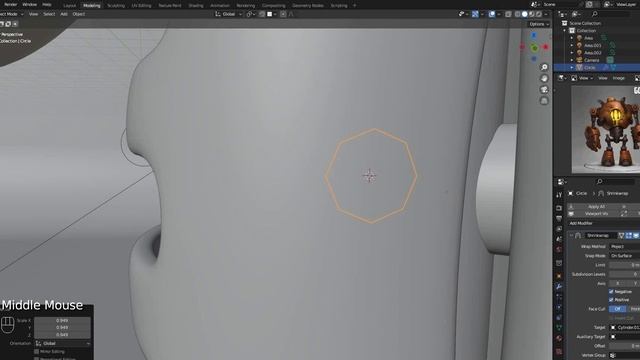Screen dimensions: 640x360
Task: Click the blue Z axis gizmo dot
Action: 534,36
